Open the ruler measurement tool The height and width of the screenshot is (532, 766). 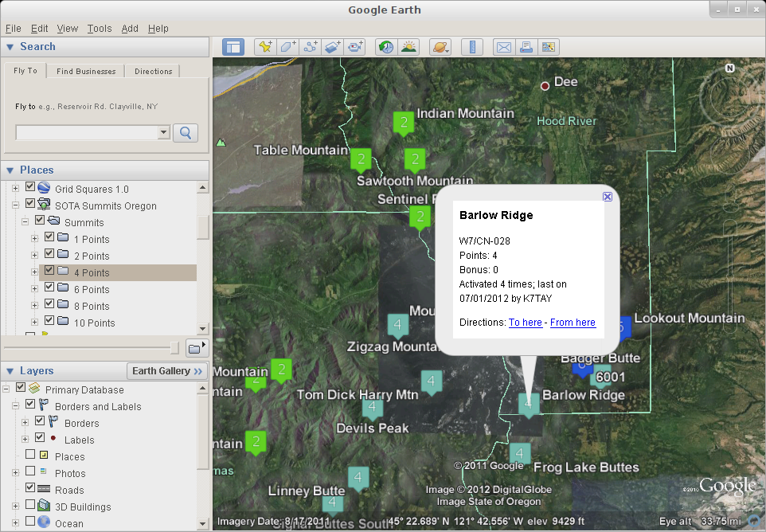[x=472, y=47]
